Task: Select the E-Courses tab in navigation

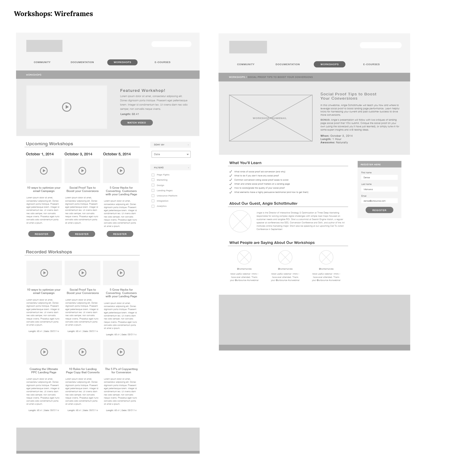Action: tap(162, 63)
